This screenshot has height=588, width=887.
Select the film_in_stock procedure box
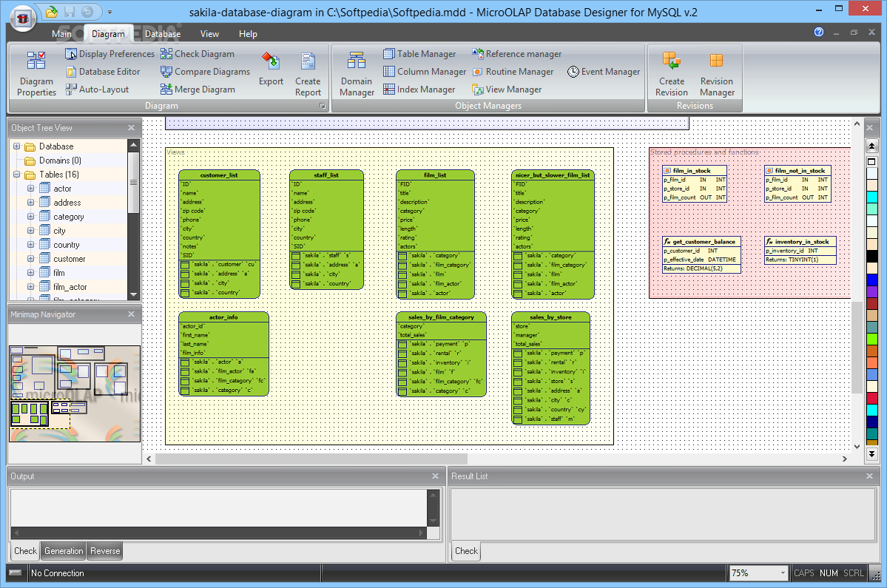click(694, 183)
